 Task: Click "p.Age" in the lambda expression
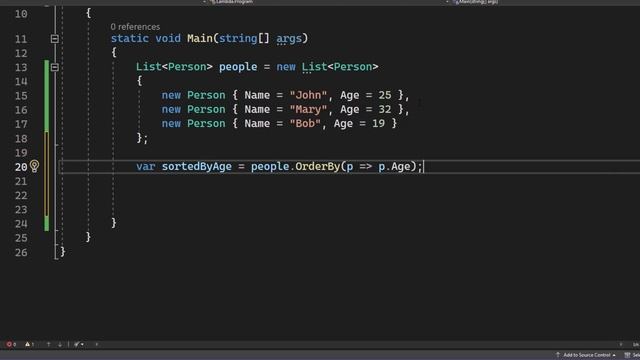[394, 167]
